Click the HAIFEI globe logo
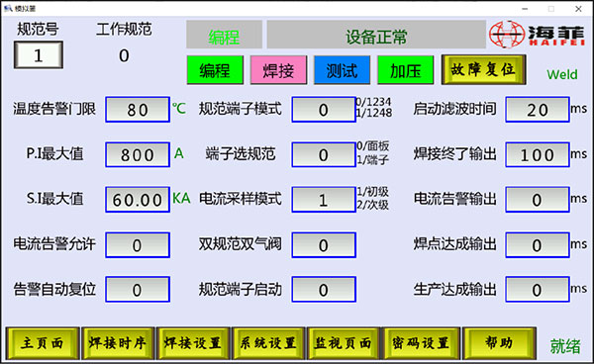 click(x=507, y=35)
